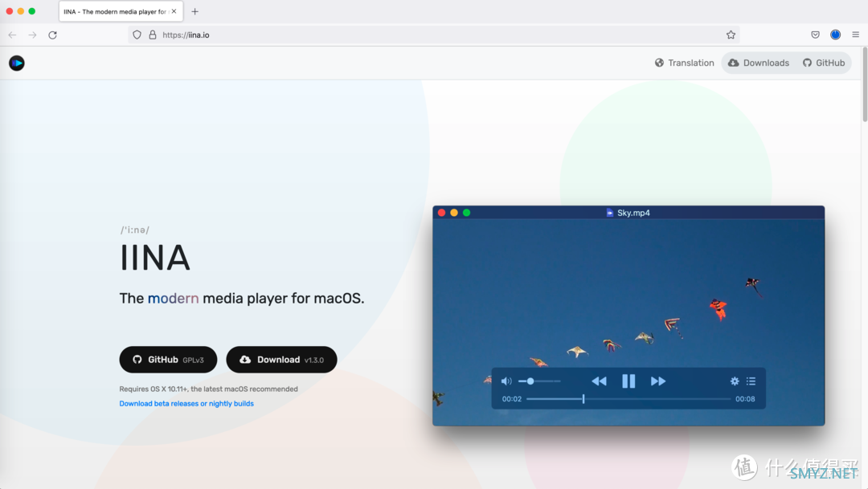This screenshot has width=868, height=489.
Task: Click the page vertical scrollbar
Action: tap(865, 86)
